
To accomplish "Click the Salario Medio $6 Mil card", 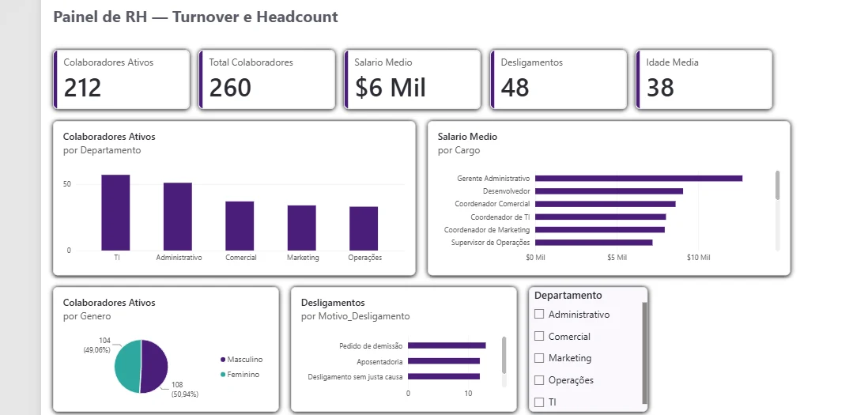I will pyautogui.click(x=413, y=80).
